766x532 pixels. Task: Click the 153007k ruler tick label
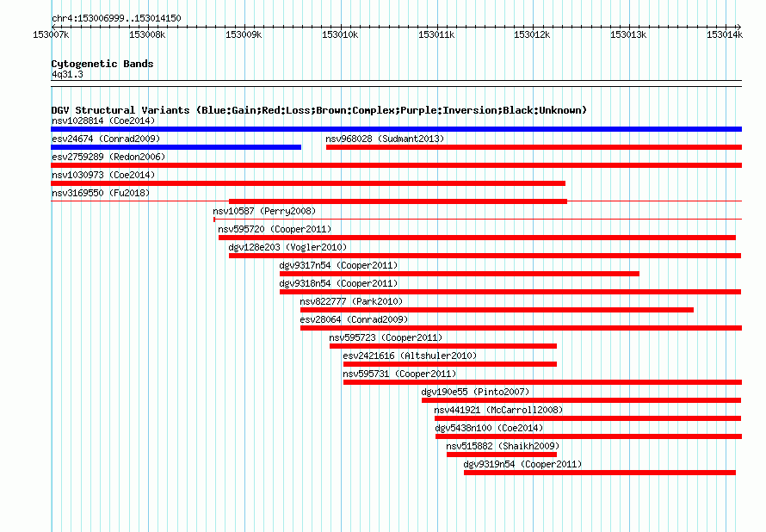click(51, 34)
